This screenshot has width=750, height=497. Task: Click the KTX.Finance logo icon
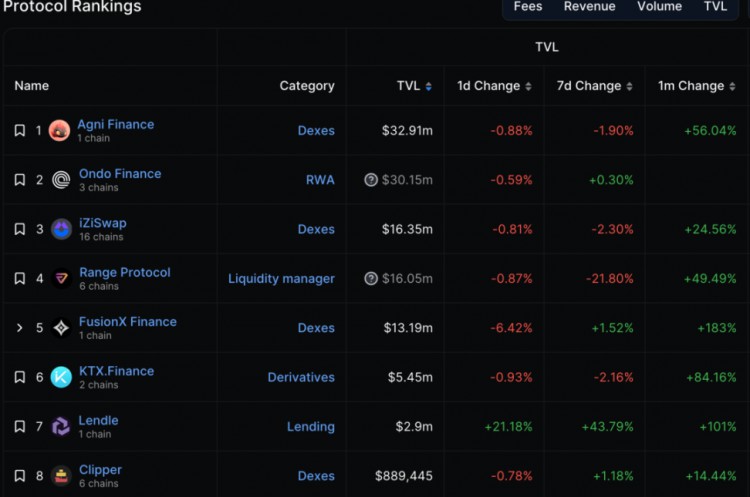[61, 377]
